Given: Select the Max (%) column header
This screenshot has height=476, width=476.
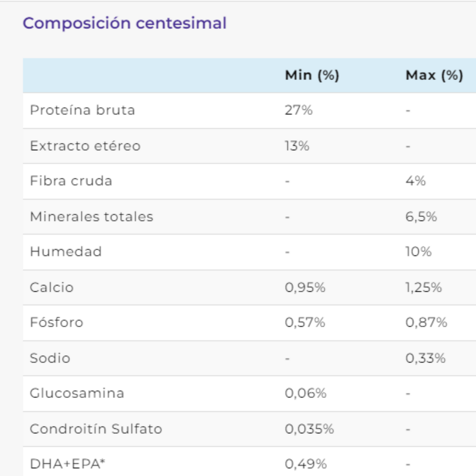Looking at the screenshot, I should [434, 75].
